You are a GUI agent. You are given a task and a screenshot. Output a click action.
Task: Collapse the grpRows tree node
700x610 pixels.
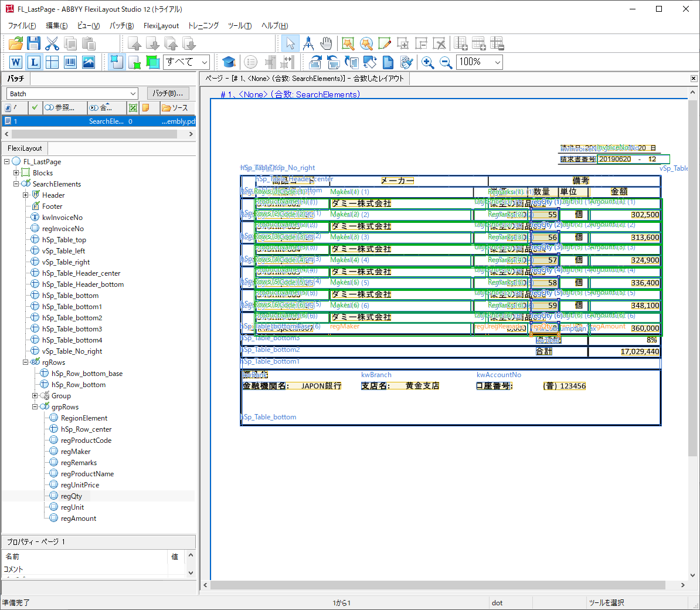click(x=35, y=407)
